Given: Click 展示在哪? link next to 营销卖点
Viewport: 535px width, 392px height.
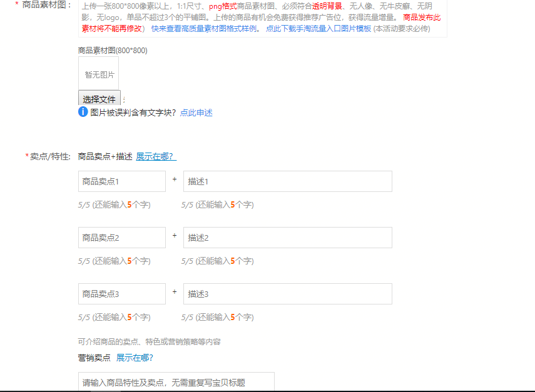Looking at the screenshot, I should [x=135, y=358].
